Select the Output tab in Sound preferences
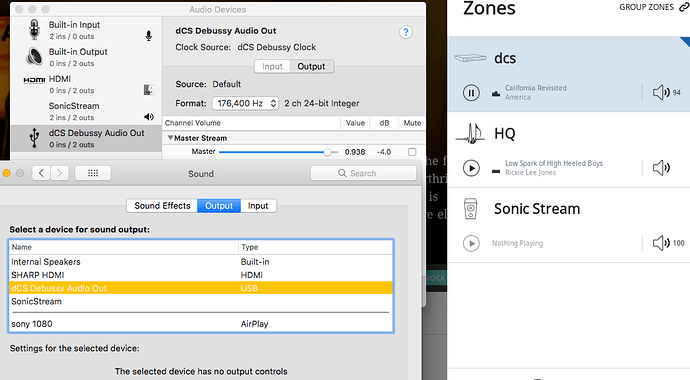Screen dimensions: 690x380 point(219,206)
